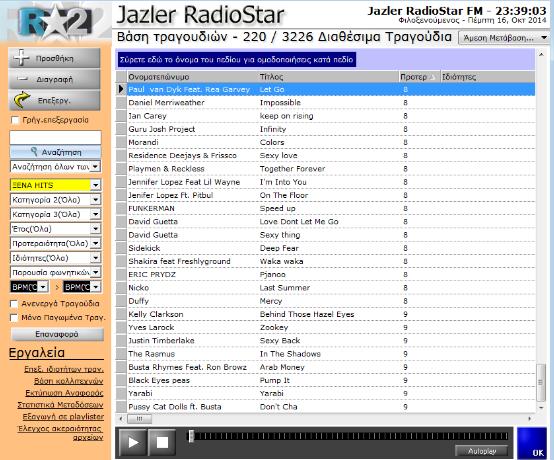This screenshot has height=460, width=554.
Task: Click the horizontal scrollbar thumb
Action: point(140,419)
